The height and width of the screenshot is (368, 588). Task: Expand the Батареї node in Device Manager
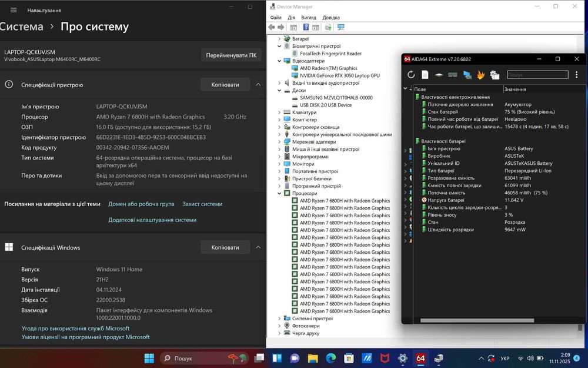tap(279, 39)
